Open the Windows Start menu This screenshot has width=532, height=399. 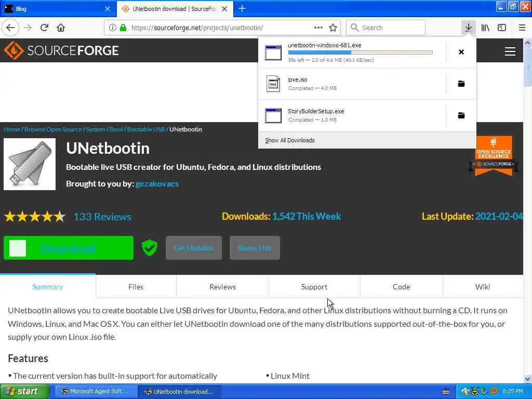click(x=24, y=392)
